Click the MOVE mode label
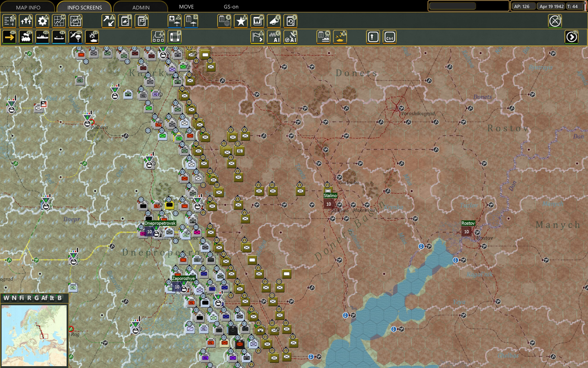The image size is (588, 368). [x=186, y=7]
